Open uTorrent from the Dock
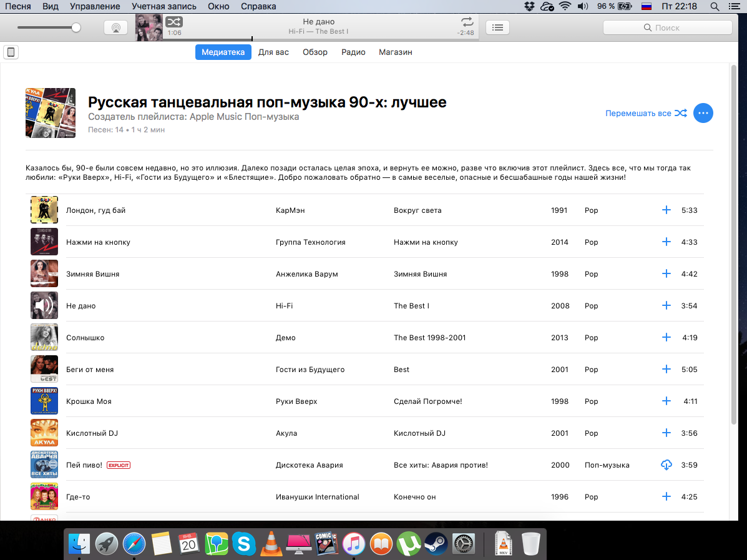Image resolution: width=747 pixels, height=560 pixels. point(408,544)
